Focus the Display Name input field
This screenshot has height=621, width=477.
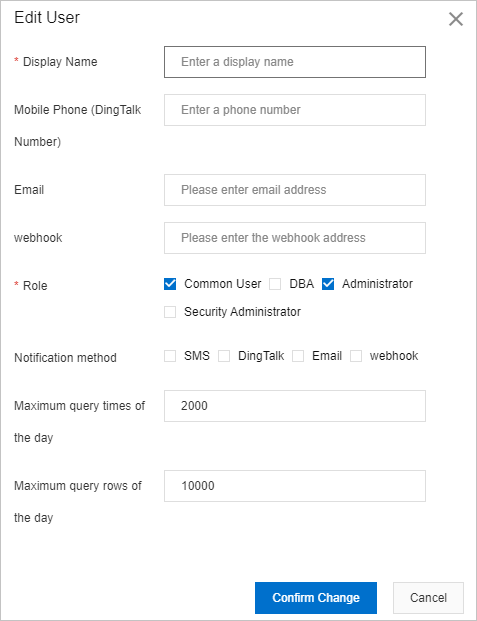click(x=295, y=62)
